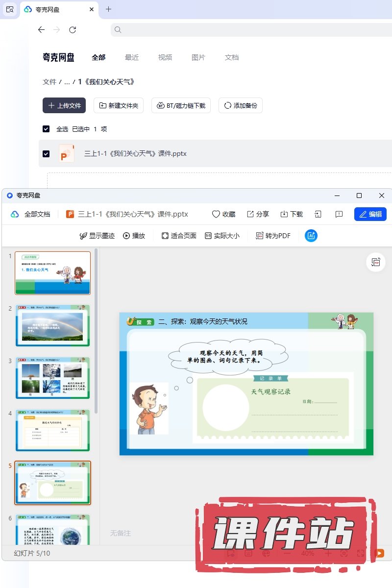
Task: Click the feedback exclamation icon
Action: pos(339,214)
